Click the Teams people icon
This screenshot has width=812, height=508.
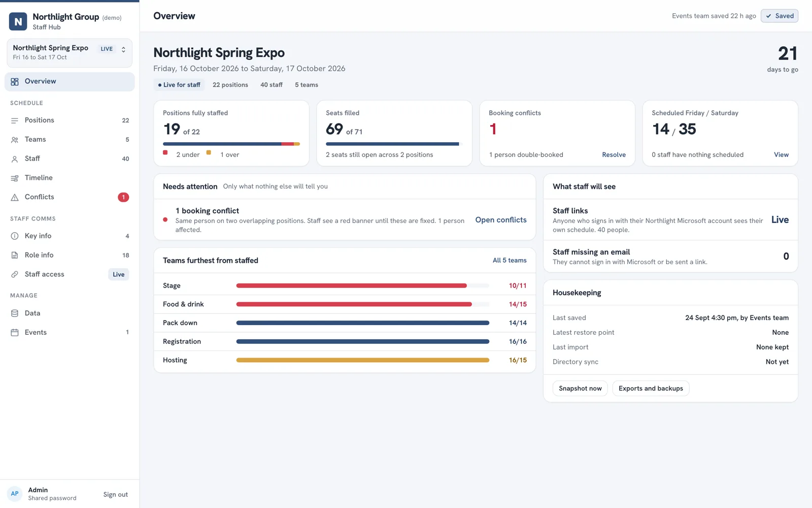15,140
